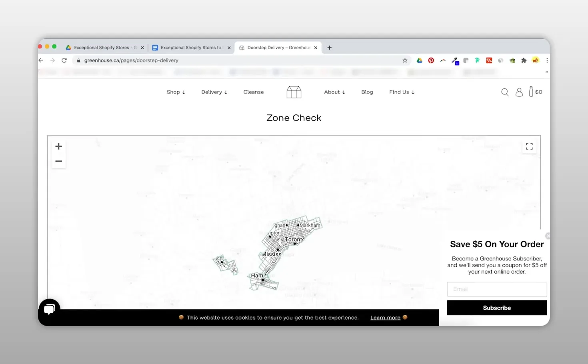Close the Save $5 popup
588x364 pixels.
[x=548, y=236]
